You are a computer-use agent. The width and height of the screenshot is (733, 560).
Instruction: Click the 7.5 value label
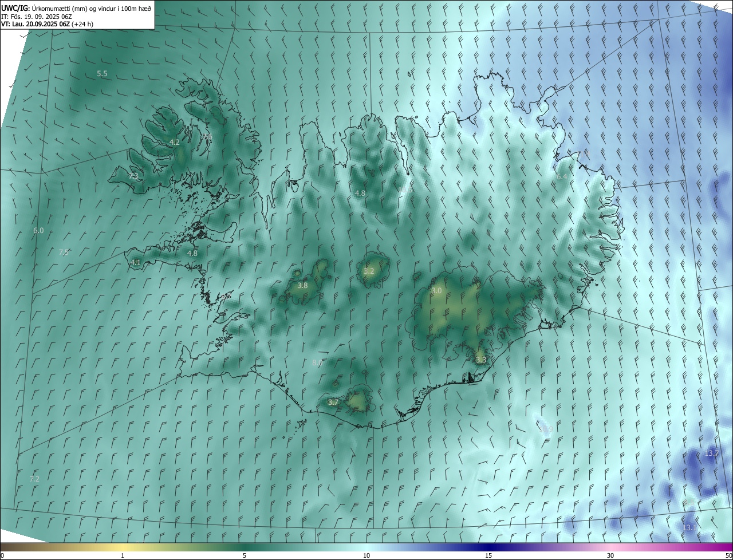(64, 252)
